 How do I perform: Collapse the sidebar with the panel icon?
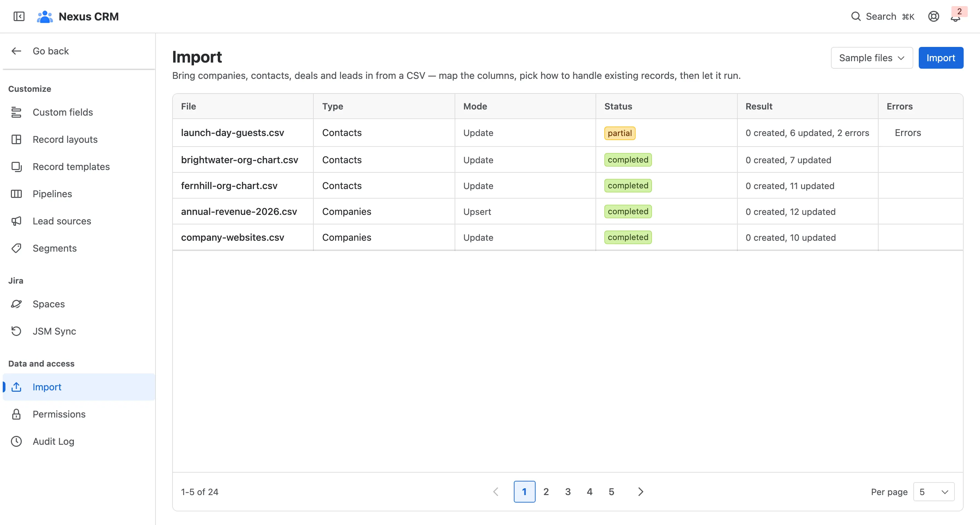point(19,16)
